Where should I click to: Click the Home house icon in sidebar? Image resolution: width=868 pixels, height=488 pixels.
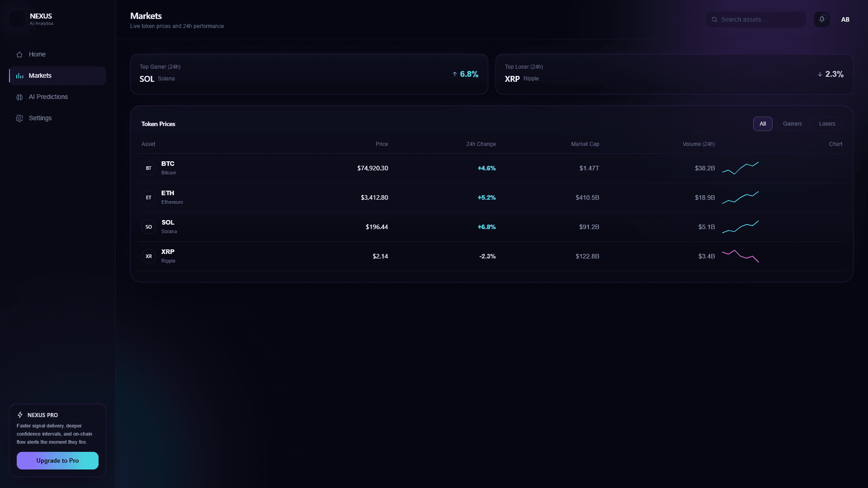(x=19, y=55)
